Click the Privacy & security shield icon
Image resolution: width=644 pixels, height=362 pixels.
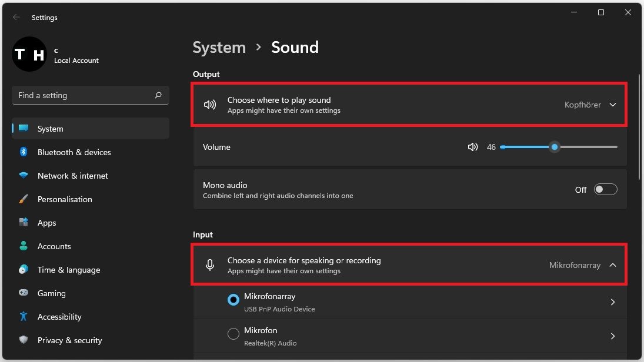pos(24,340)
